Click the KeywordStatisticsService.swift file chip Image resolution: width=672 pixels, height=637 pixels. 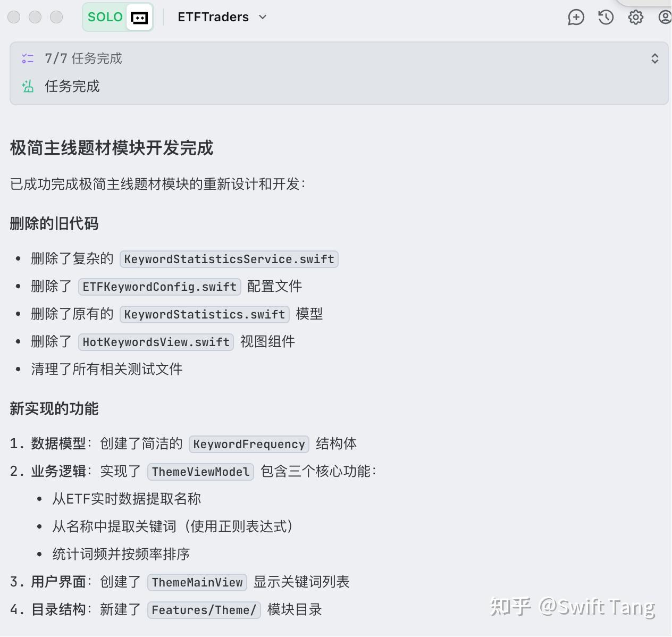[229, 259]
